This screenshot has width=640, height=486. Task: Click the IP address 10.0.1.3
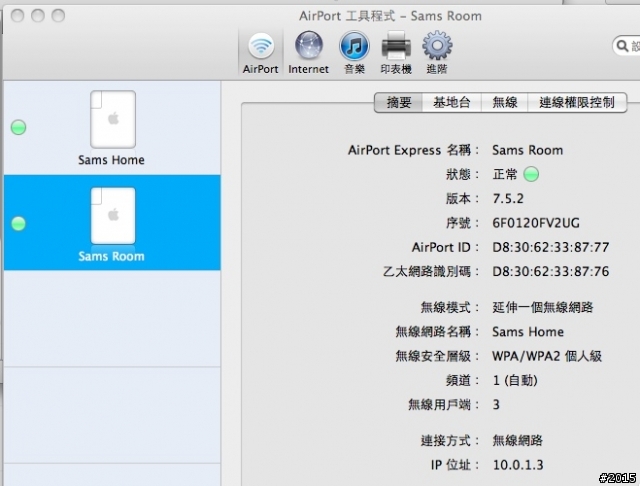(x=518, y=465)
